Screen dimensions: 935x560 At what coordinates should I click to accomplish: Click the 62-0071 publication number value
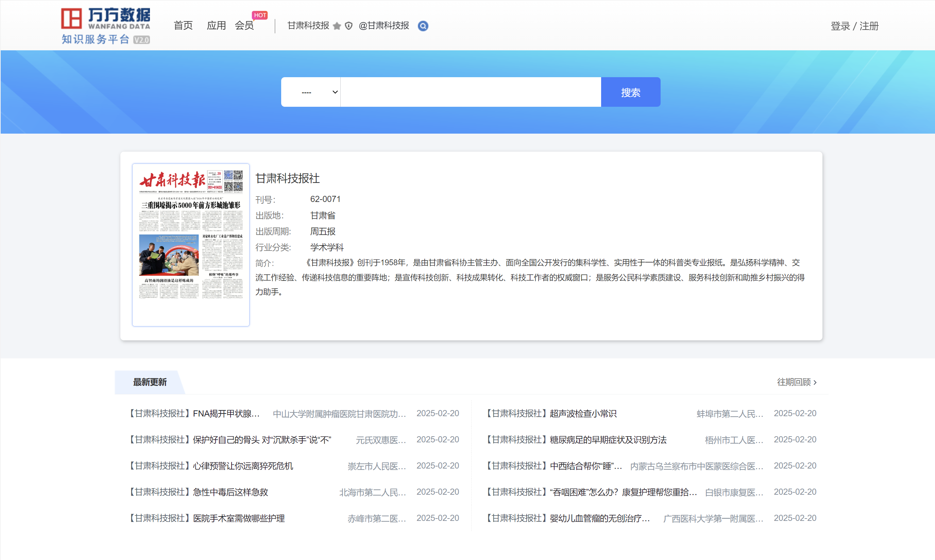coord(325,199)
